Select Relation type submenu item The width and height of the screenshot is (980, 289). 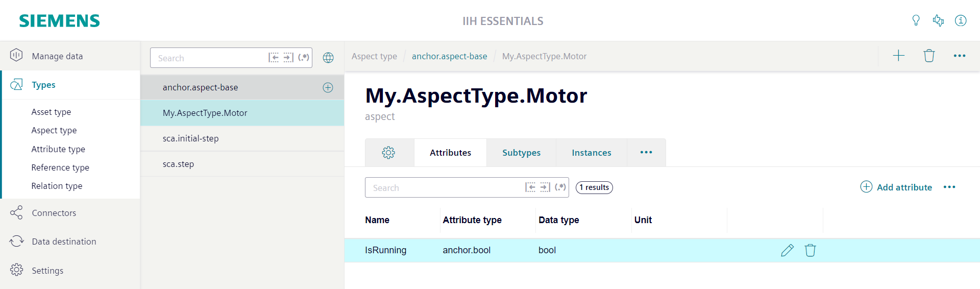click(x=57, y=186)
